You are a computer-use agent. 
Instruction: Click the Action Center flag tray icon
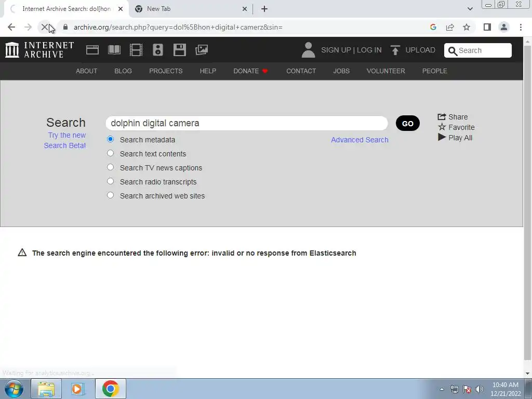467,389
